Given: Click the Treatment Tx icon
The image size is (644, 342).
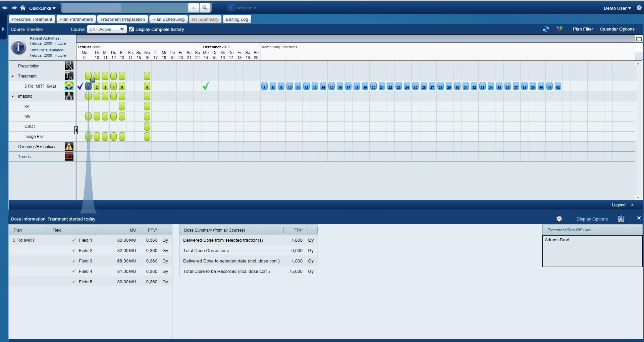Looking at the screenshot, I should (x=69, y=76).
